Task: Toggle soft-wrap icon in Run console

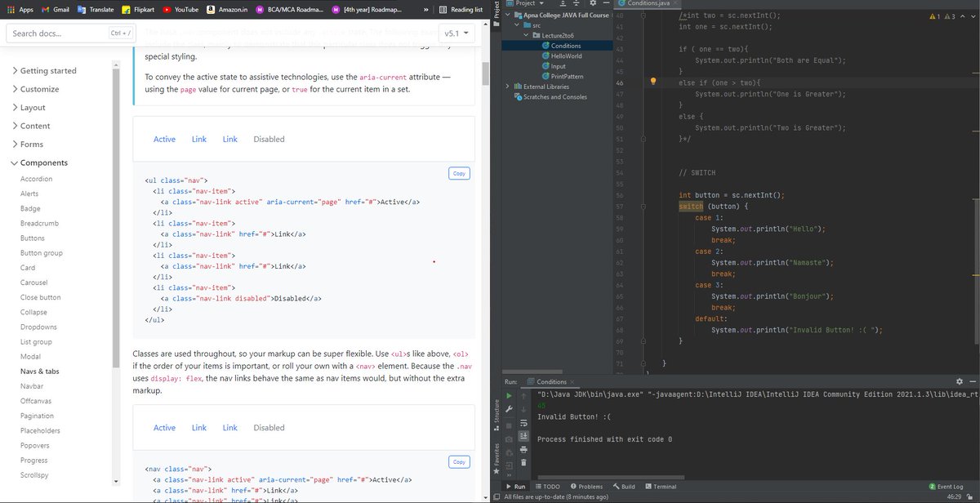Action: click(x=523, y=423)
